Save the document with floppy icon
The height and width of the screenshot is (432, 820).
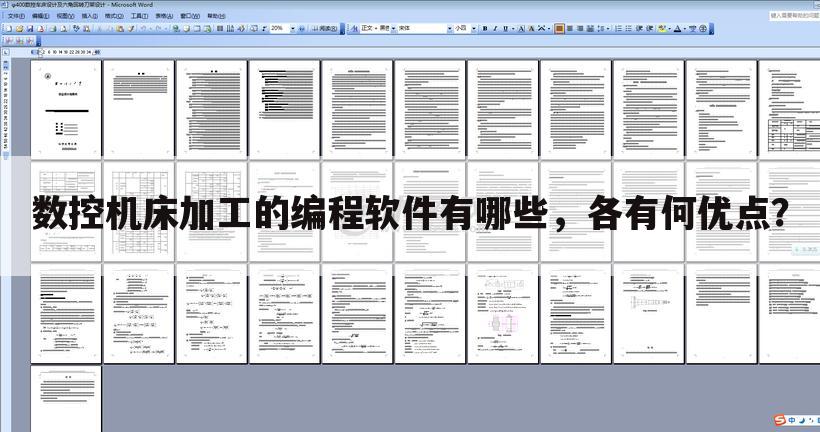pyautogui.click(x=30, y=29)
